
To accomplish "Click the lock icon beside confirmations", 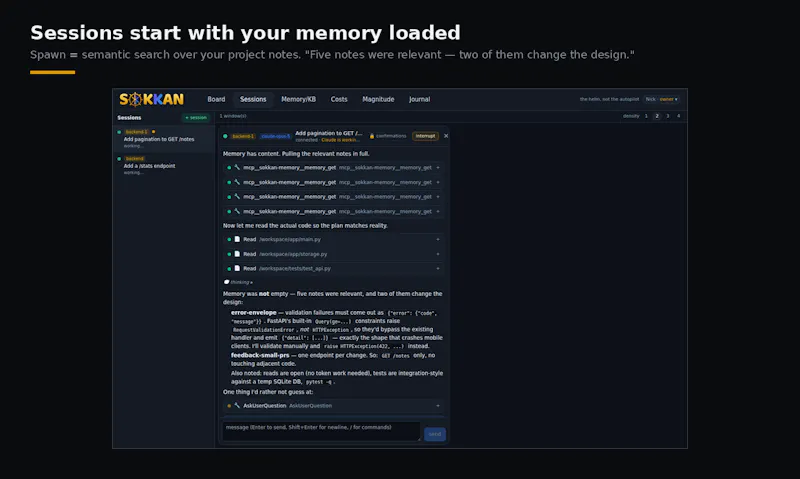I will pyautogui.click(x=372, y=136).
